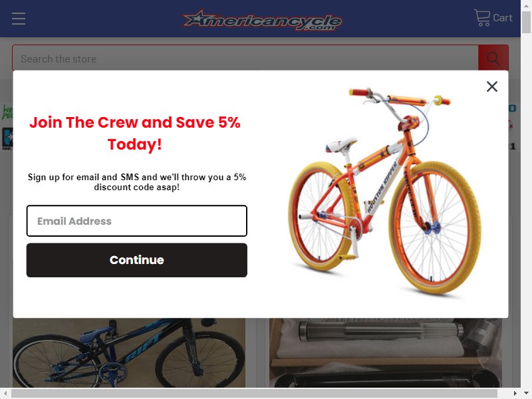Close the signup popup with X
Viewport: 532px width, 399px height.
pyautogui.click(x=492, y=86)
